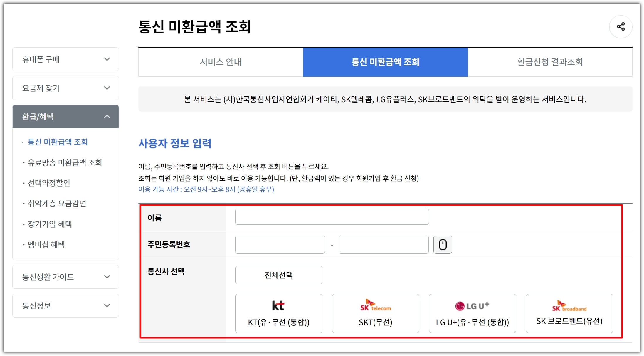Click the 이름 text input field
Image resolution: width=644 pixels, height=356 pixels.
pyautogui.click(x=332, y=216)
